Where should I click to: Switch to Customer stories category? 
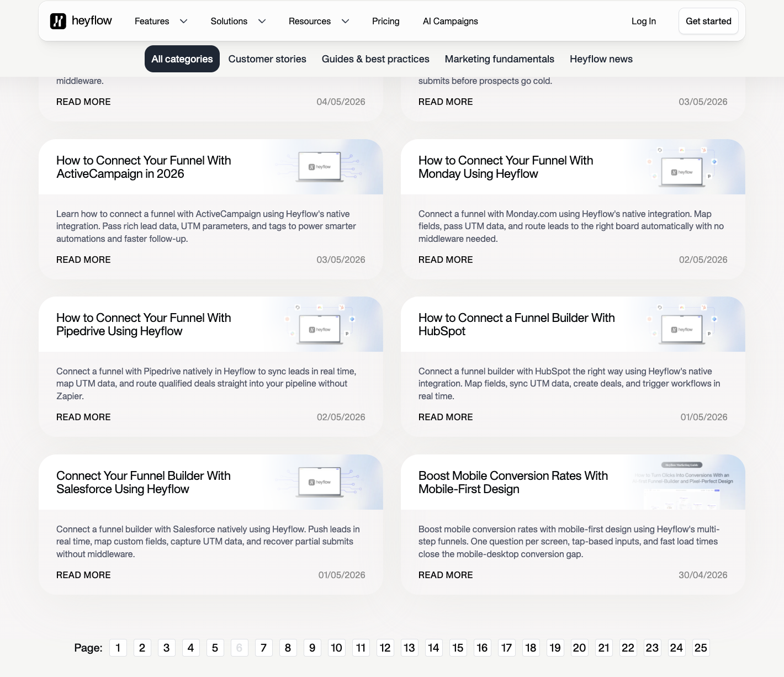(267, 59)
